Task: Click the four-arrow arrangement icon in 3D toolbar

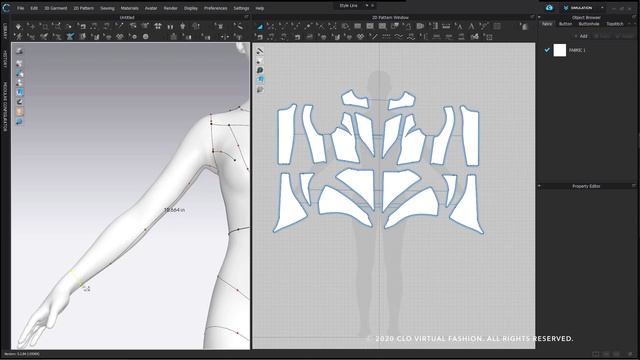Action: [158, 27]
